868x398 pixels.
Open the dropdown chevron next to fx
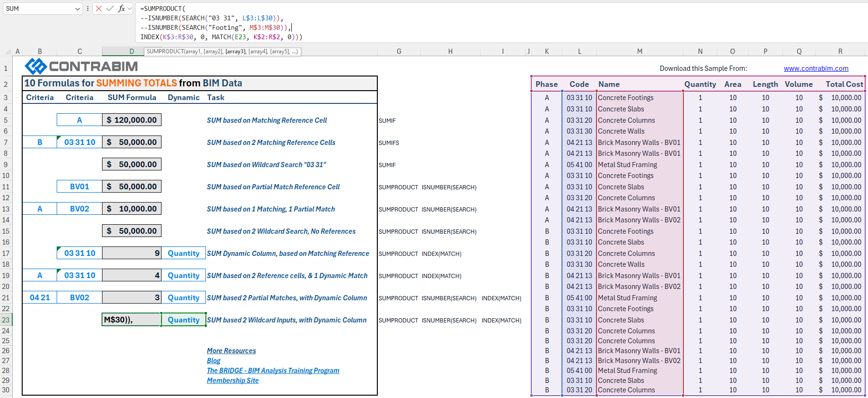click(130, 8)
